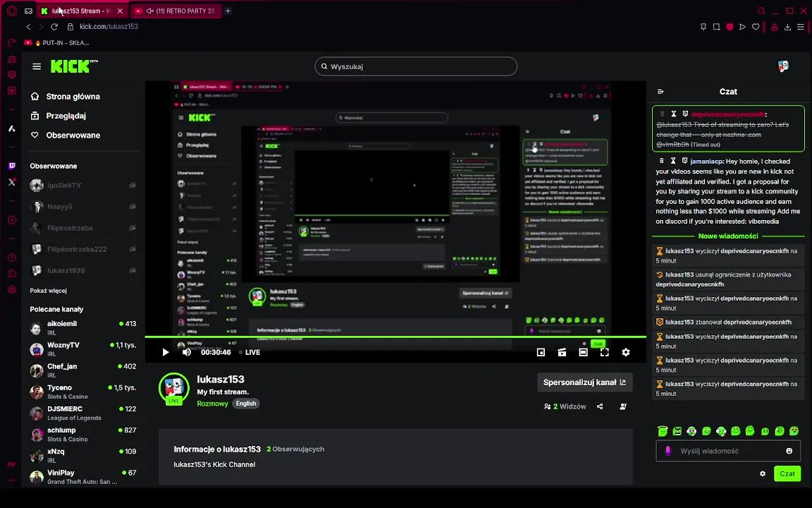Screen dimensions: 812x508
Task: Open recommended channel ViniPlay
Action: pos(83,476)
